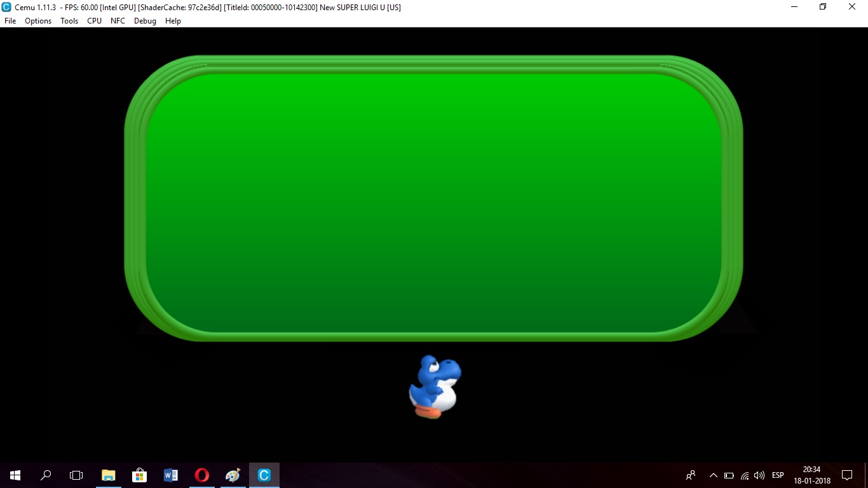Open the CPU menu
Viewport: 868px width, 488px height.
[x=94, y=21]
